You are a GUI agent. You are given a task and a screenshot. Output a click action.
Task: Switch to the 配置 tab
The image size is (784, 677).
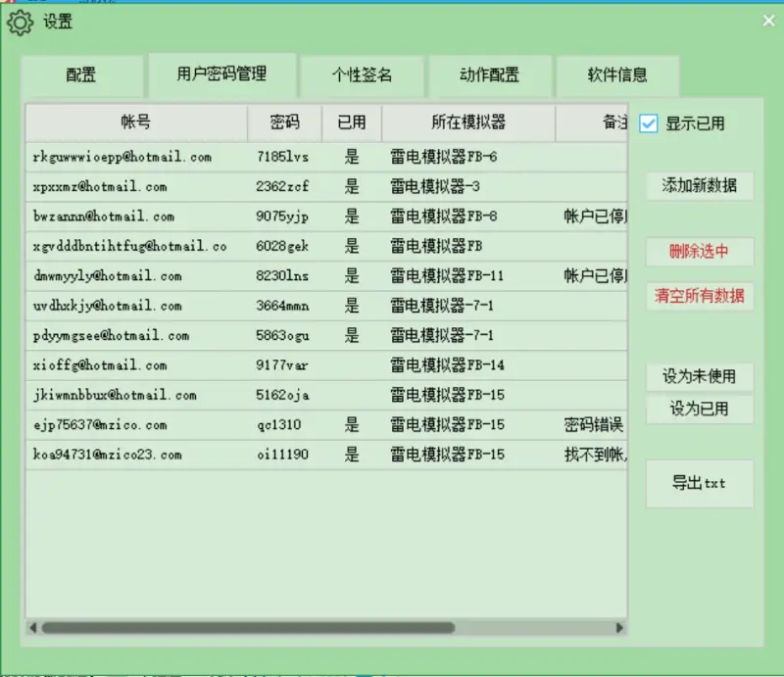click(x=81, y=75)
